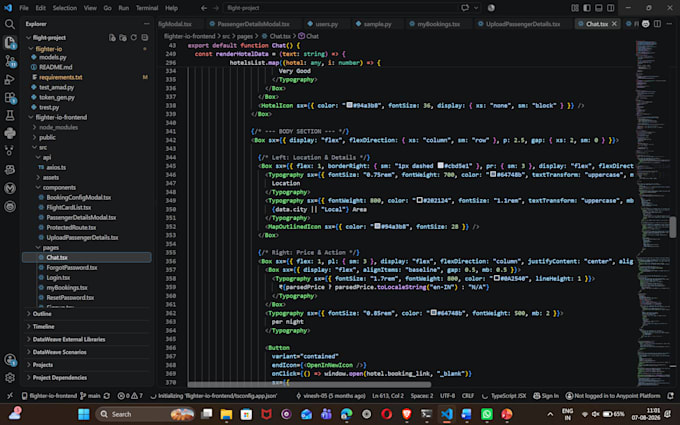680x425 pixels.
Task: Open VS Code icon in Windows taskbar
Action: click(x=446, y=414)
